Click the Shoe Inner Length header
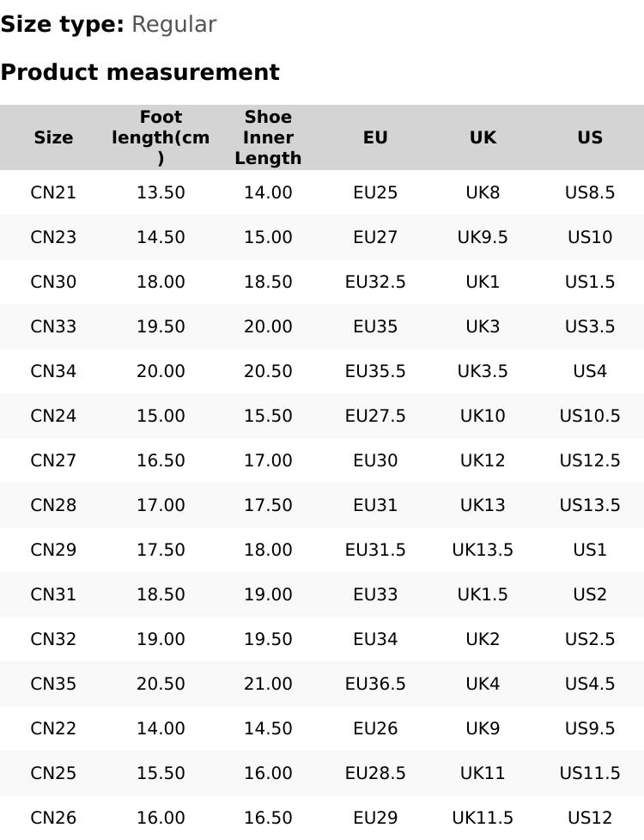 coord(268,137)
